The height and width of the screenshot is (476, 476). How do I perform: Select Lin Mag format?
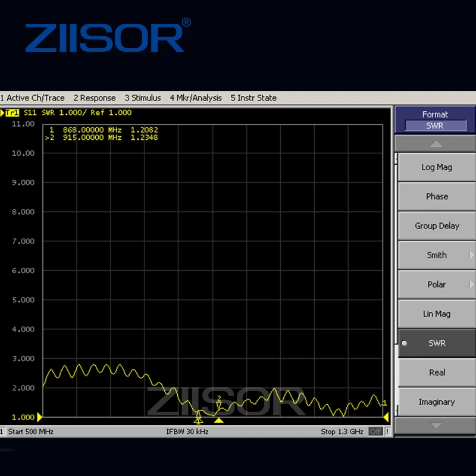click(437, 314)
